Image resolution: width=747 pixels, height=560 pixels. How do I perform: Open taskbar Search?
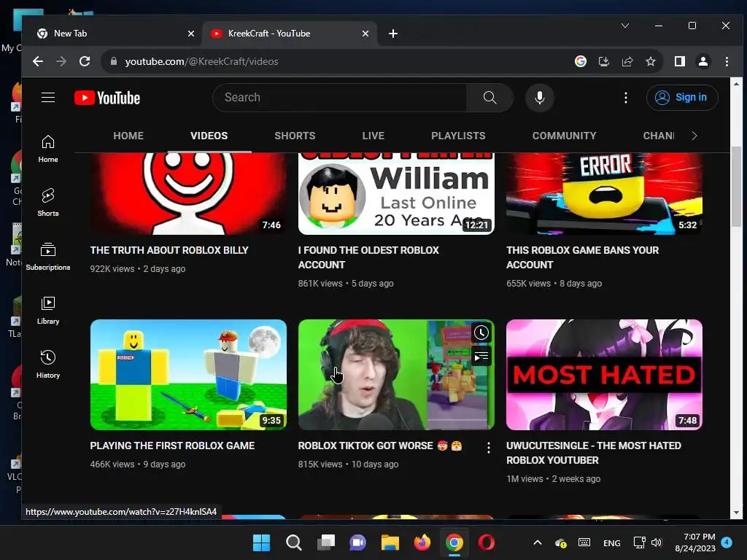click(293, 542)
